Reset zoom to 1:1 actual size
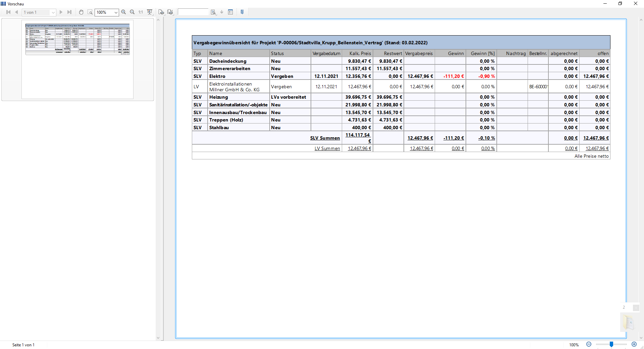Screen dimensions: 644x349 tap(141, 12)
